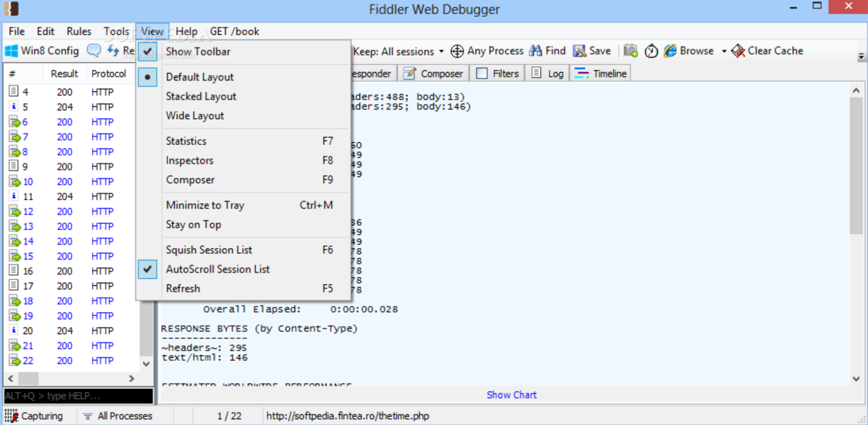Select session 20 info icon

click(14, 330)
